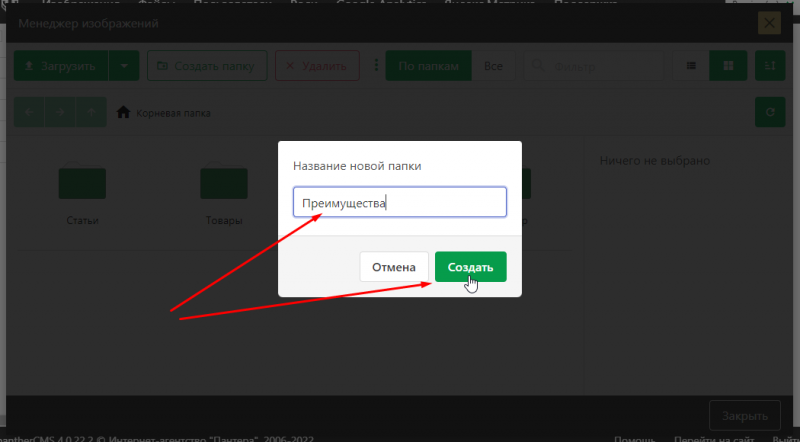
Task: Open the Статьи folder
Action: click(82, 185)
